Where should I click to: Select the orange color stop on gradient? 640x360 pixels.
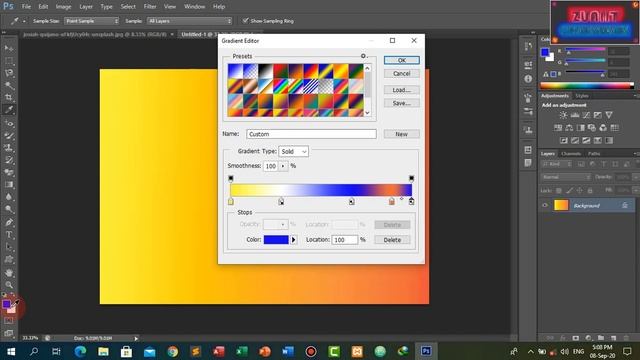tap(392, 201)
